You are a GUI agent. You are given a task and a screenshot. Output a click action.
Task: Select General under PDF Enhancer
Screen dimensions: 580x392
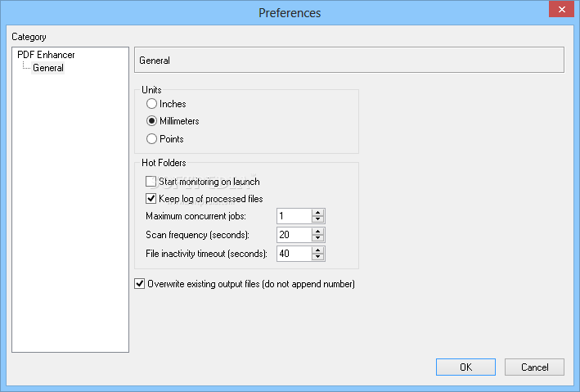click(x=48, y=68)
